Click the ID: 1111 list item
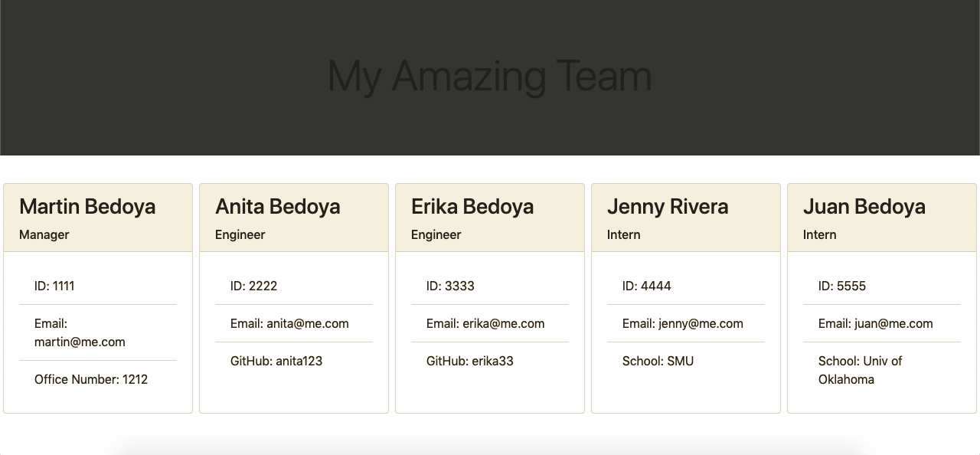The width and height of the screenshot is (980, 455). click(98, 286)
